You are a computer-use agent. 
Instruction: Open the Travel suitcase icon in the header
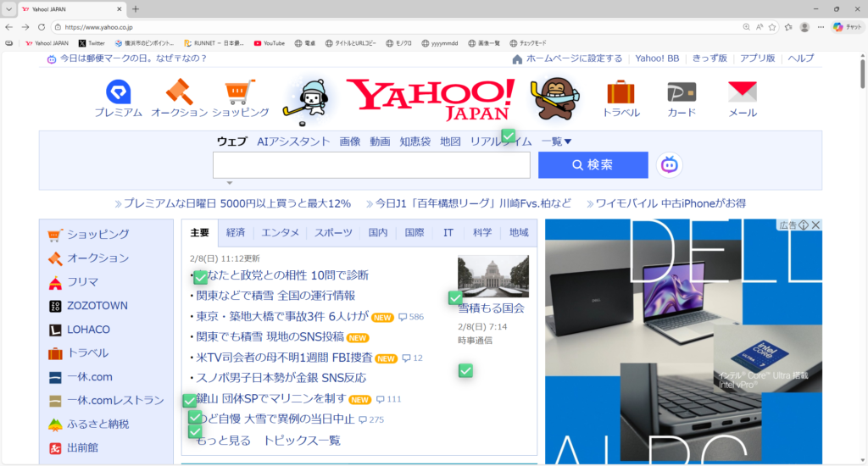click(x=620, y=92)
